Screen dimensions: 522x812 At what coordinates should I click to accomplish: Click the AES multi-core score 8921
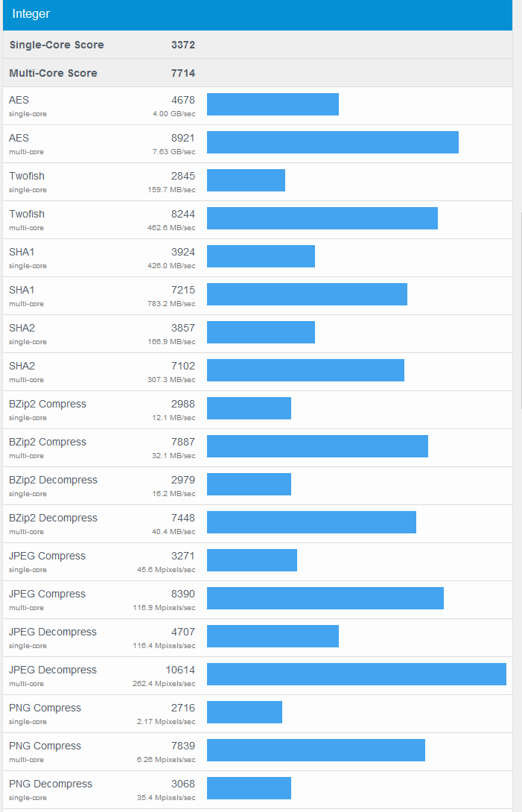pos(182,138)
